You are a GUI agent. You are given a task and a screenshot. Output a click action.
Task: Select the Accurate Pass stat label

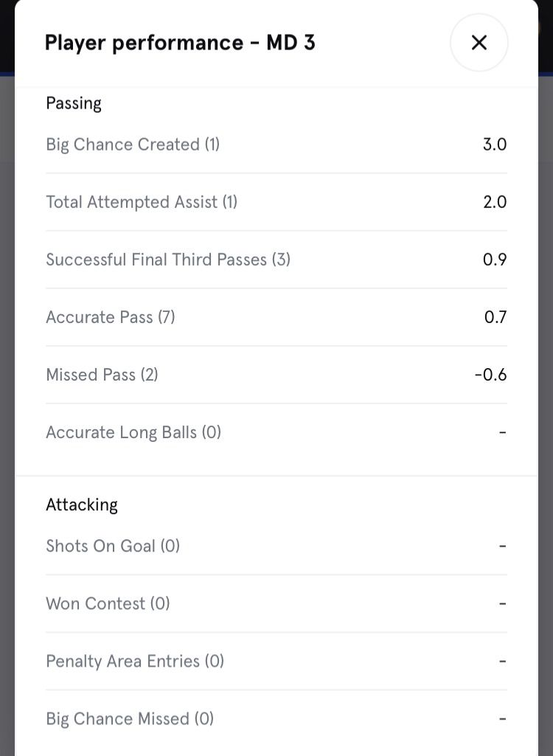click(x=111, y=317)
